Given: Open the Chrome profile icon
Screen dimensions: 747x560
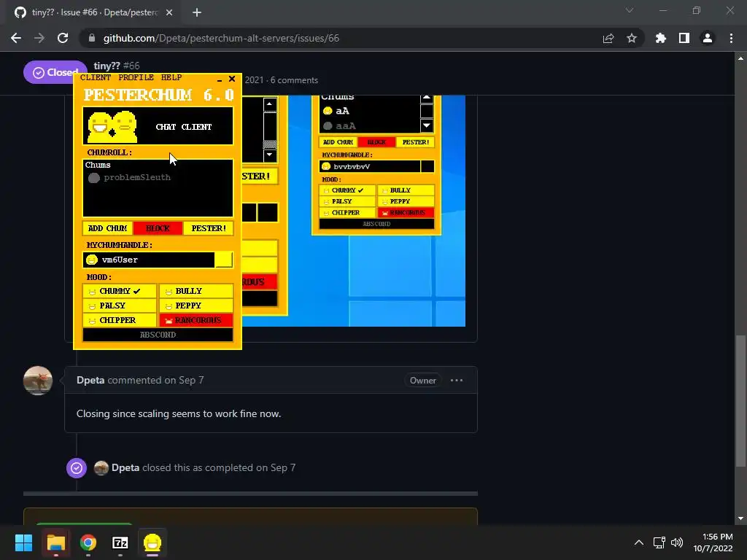Looking at the screenshot, I should coord(708,38).
